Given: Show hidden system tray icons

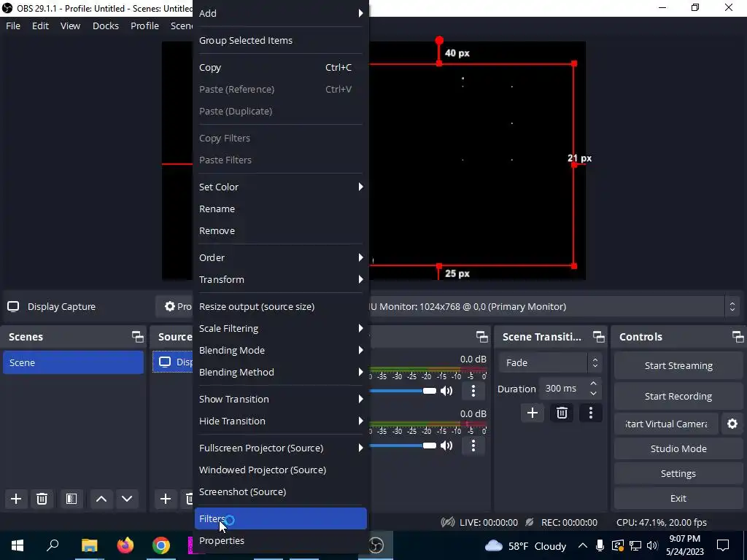Looking at the screenshot, I should point(583,545).
